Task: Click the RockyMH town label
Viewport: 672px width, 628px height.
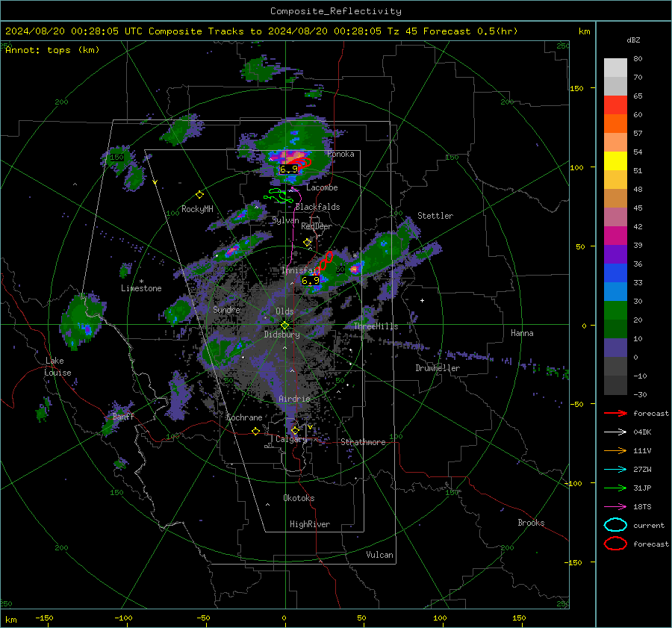Action: point(197,209)
